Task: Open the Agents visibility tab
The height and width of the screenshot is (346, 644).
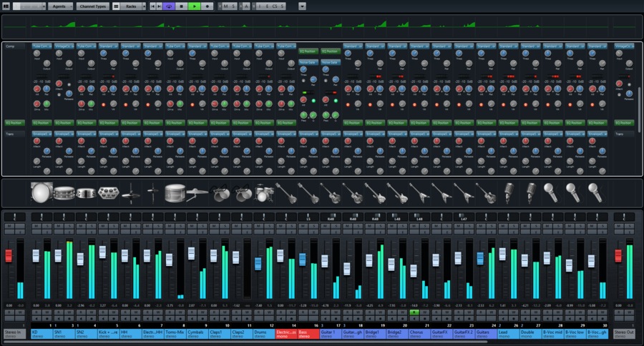Action: 60,6
